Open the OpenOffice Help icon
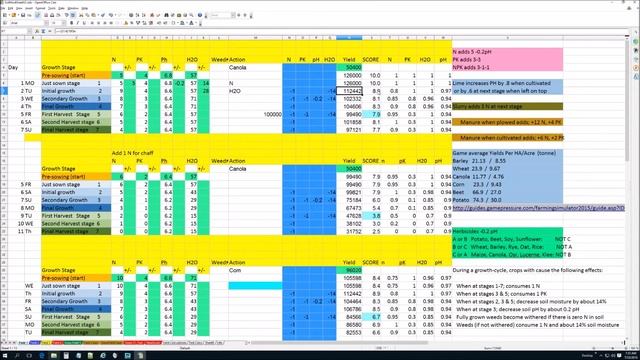The width and height of the screenshot is (640, 360). [x=200, y=15]
